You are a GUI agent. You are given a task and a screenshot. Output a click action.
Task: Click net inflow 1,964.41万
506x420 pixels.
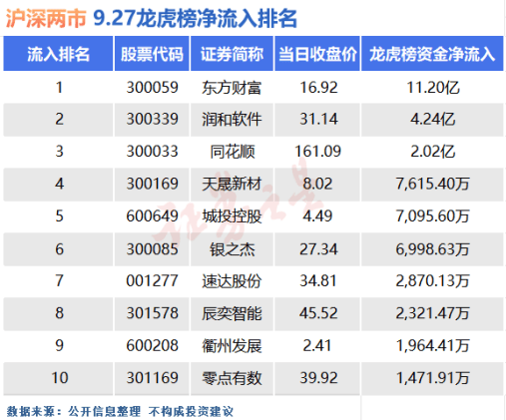(x=433, y=346)
